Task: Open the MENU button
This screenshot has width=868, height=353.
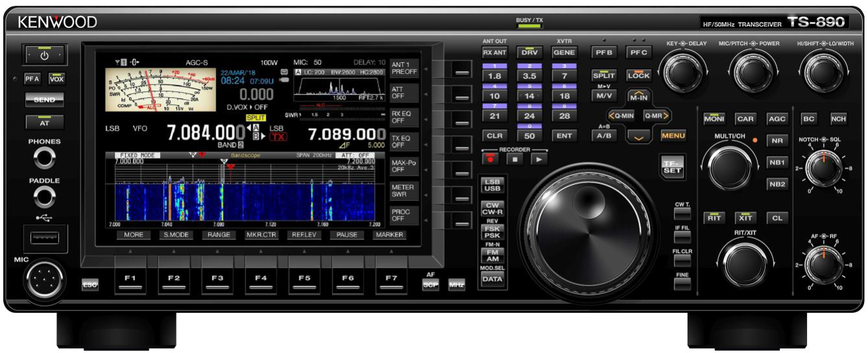Action: tap(674, 136)
